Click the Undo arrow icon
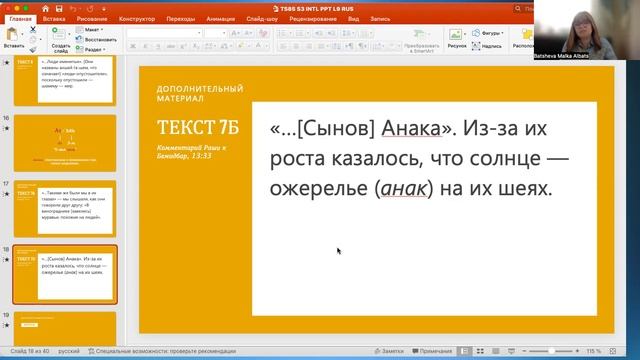 click(x=73, y=9)
